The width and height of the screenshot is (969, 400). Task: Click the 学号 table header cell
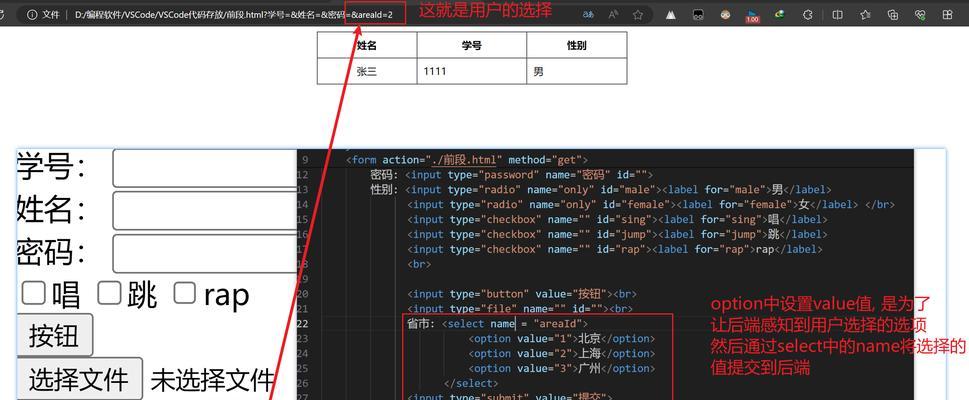click(x=472, y=45)
